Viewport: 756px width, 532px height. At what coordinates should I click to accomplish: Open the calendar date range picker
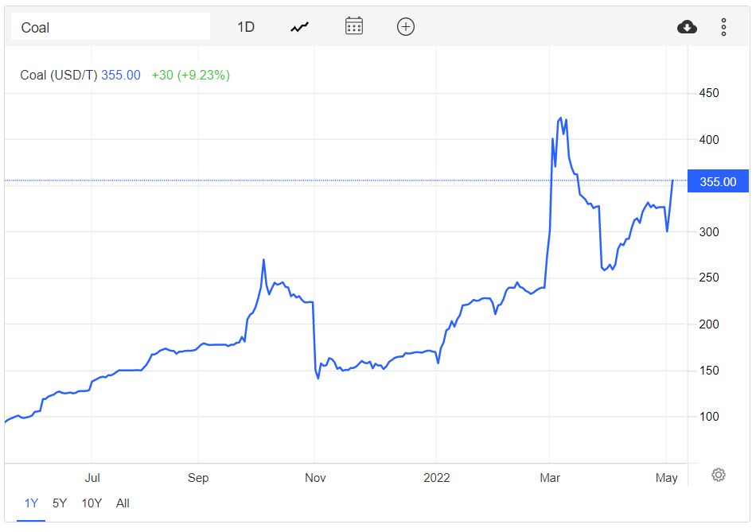354,27
